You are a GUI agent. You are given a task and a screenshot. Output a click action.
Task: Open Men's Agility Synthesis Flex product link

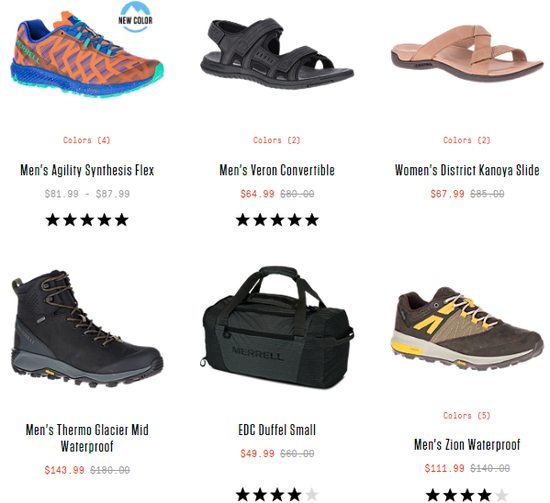click(x=87, y=170)
